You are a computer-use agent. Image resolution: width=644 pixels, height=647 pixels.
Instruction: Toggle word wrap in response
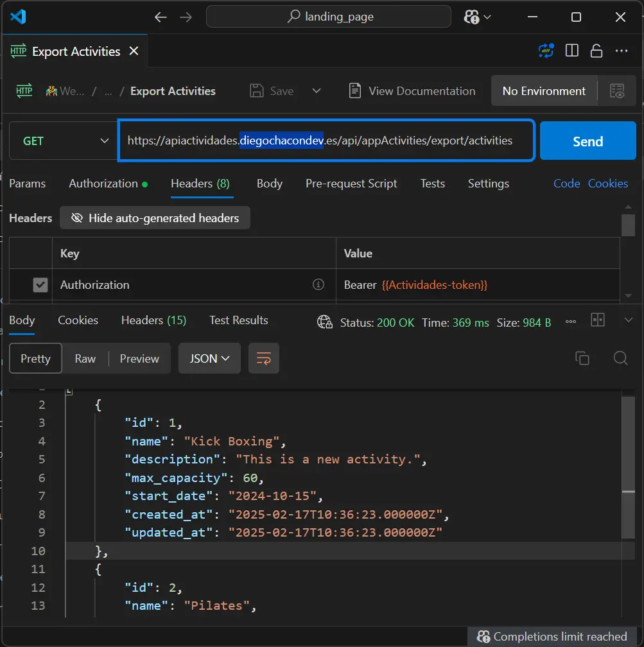pyautogui.click(x=264, y=359)
